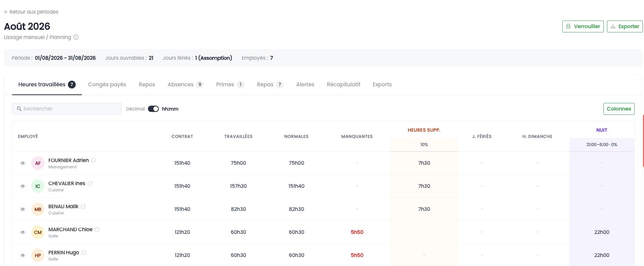The height and width of the screenshot is (266, 644).
Task: Click the eye icon for CHEVALIER Ines
Action: [23, 186]
